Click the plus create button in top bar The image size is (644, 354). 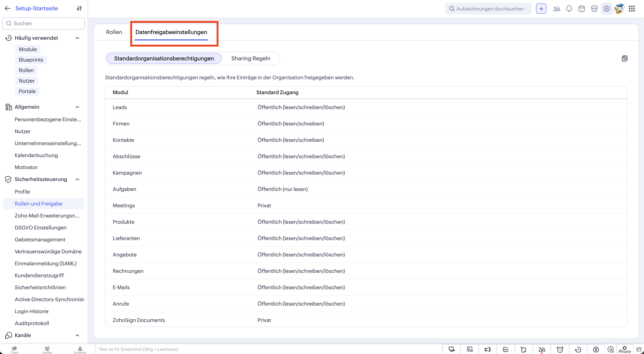541,9
